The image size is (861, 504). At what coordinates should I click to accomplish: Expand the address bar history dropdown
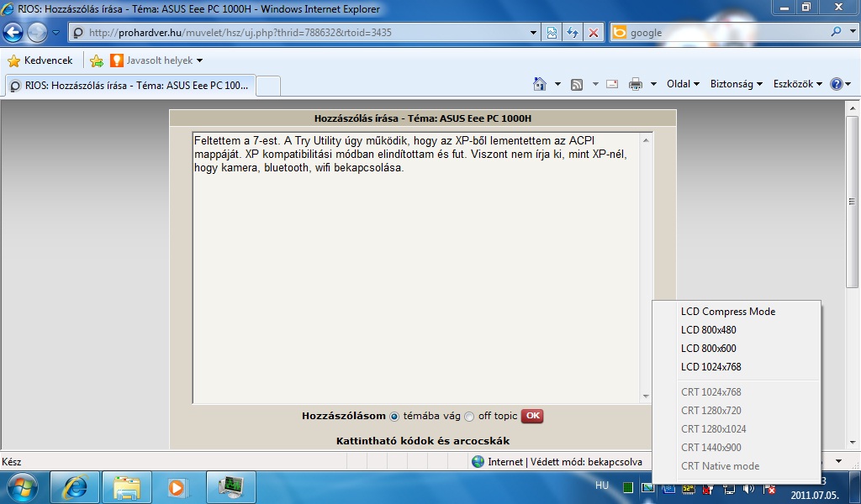click(532, 33)
